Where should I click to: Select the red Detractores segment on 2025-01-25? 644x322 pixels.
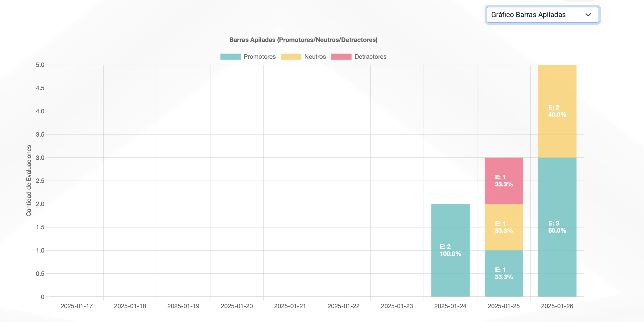tap(504, 181)
